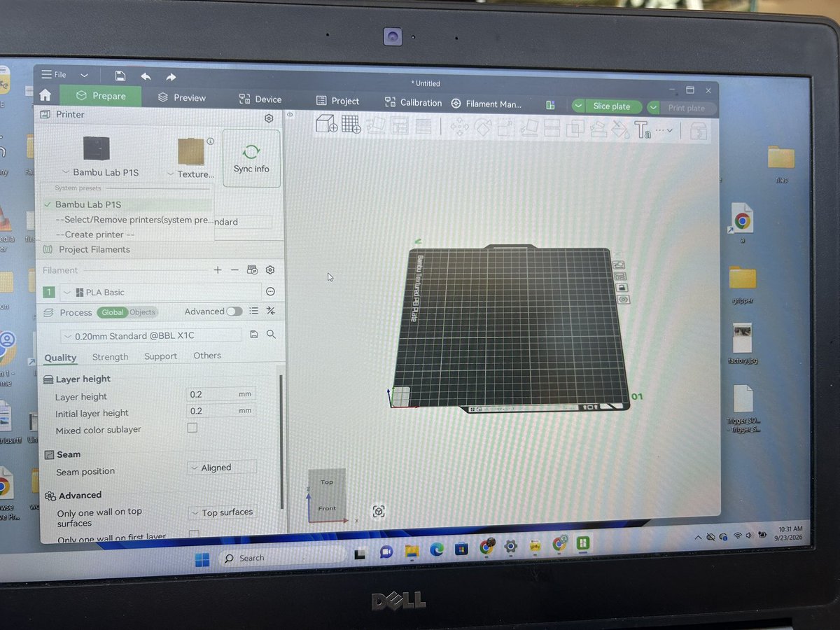Switch to the Calibration tab

[413, 102]
